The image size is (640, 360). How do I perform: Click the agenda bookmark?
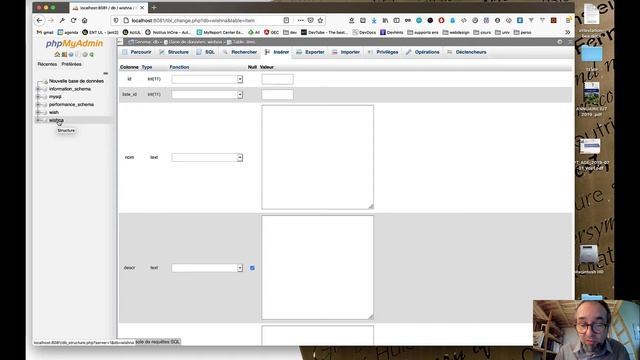click(x=68, y=32)
